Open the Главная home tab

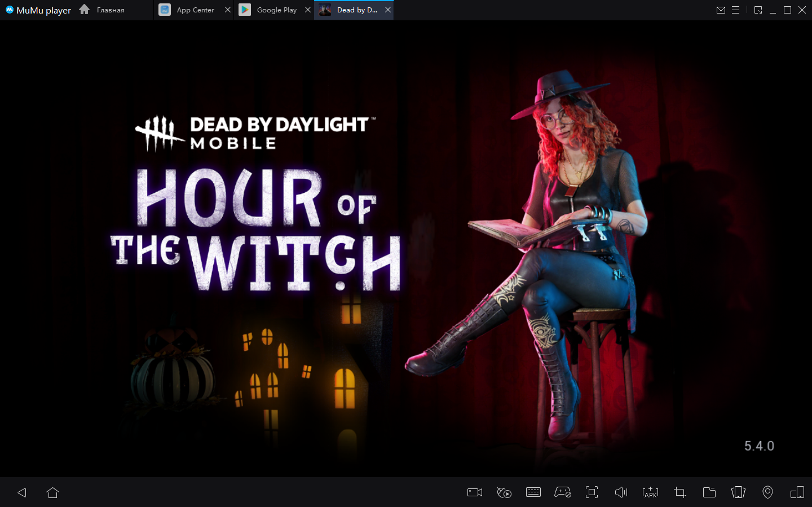coord(110,10)
